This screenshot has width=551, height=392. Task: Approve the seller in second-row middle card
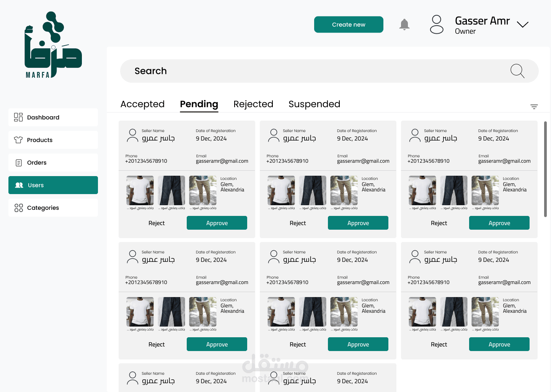click(x=358, y=344)
